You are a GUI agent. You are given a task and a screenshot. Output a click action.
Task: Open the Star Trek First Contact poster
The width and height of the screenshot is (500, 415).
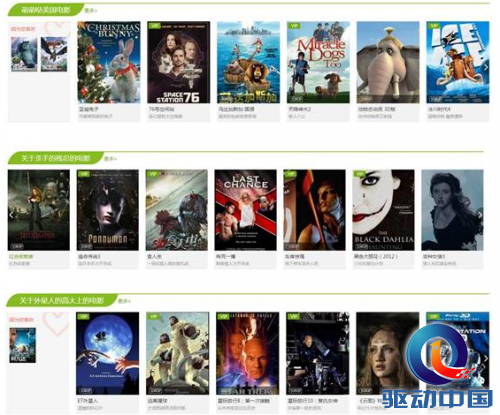(x=248, y=353)
